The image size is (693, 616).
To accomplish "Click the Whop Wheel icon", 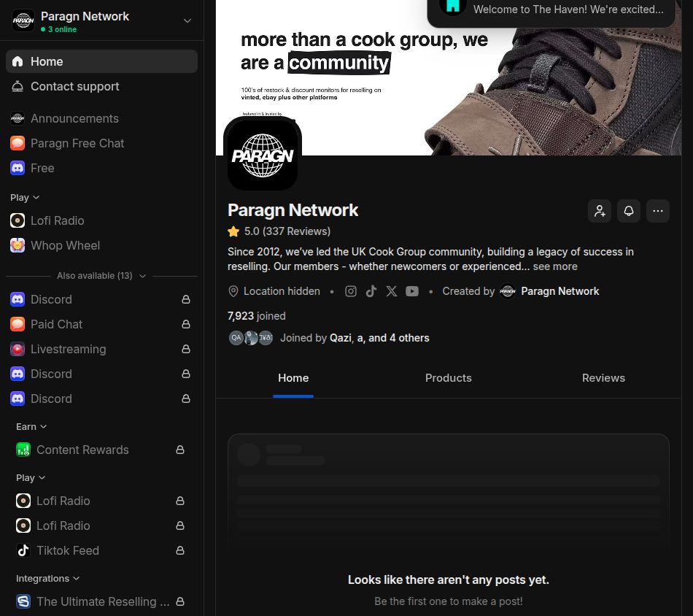I will pyautogui.click(x=18, y=245).
